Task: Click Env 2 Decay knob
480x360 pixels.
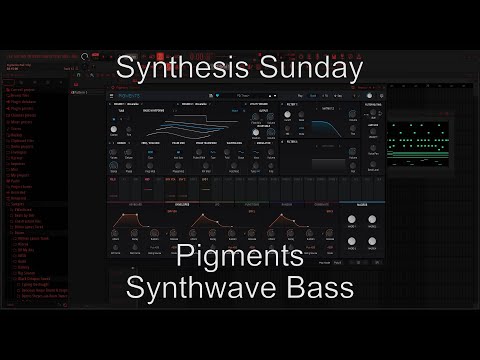Action: [212, 233]
